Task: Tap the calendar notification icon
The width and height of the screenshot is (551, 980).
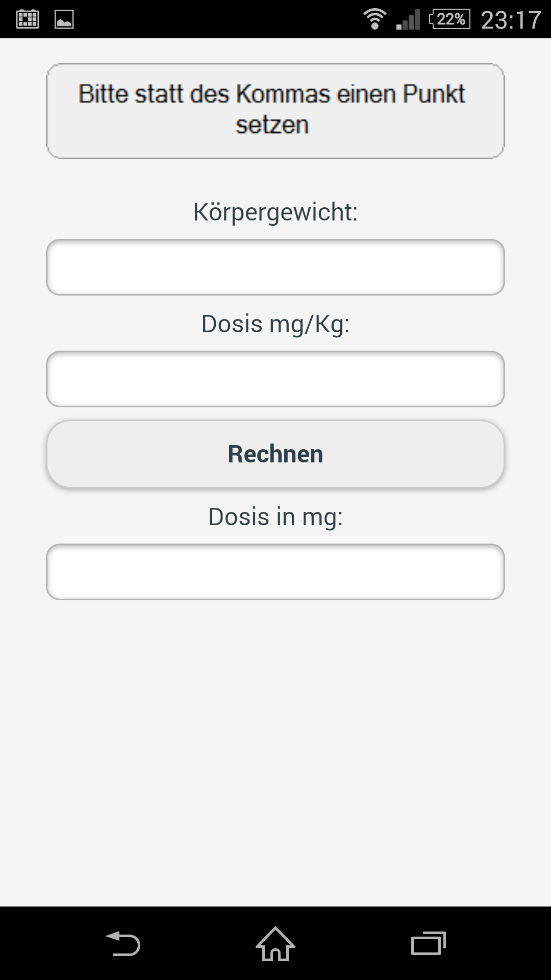Action: (28, 19)
